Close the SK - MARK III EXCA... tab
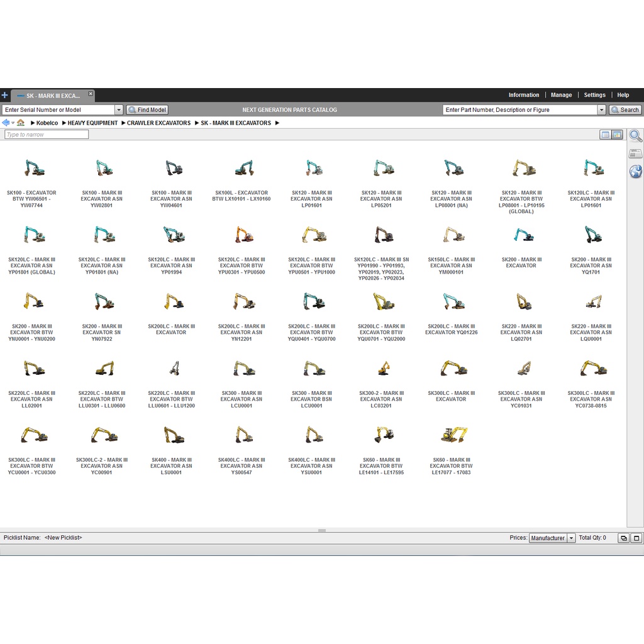 tap(91, 94)
